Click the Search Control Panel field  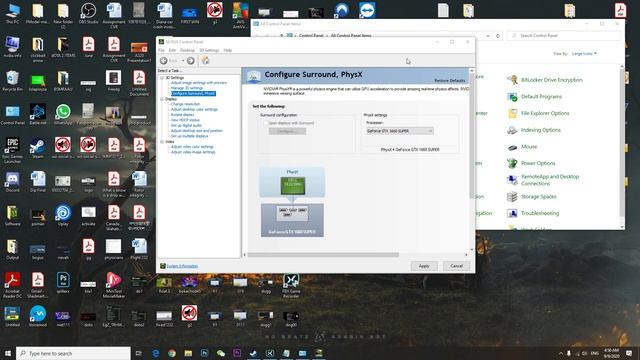pyautogui.click(x=564, y=36)
